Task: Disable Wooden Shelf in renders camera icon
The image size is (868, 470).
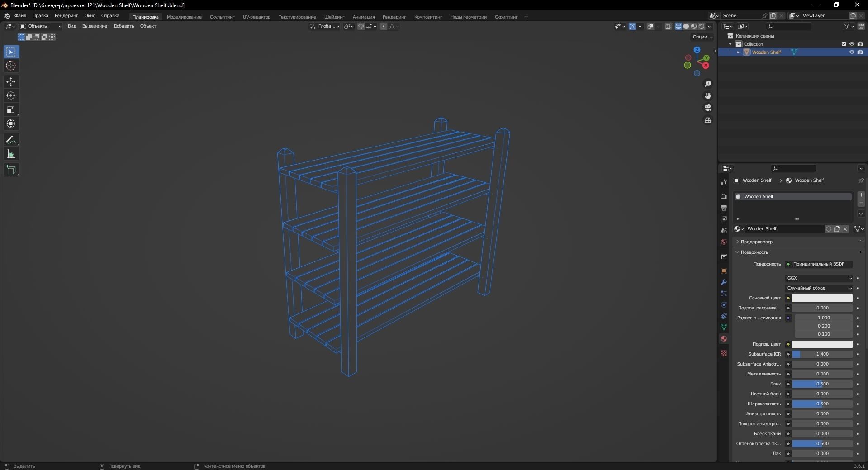Action: point(860,52)
